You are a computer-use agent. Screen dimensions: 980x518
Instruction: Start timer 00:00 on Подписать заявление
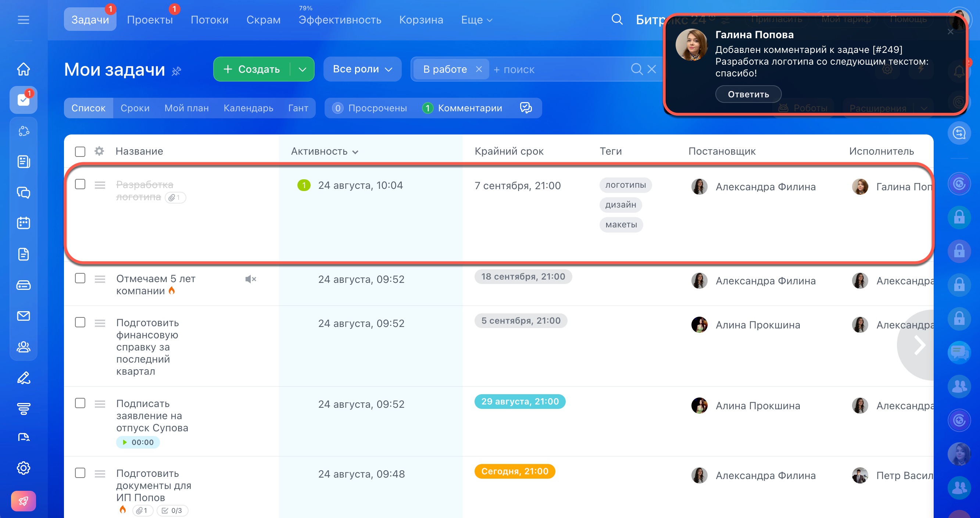[138, 442]
